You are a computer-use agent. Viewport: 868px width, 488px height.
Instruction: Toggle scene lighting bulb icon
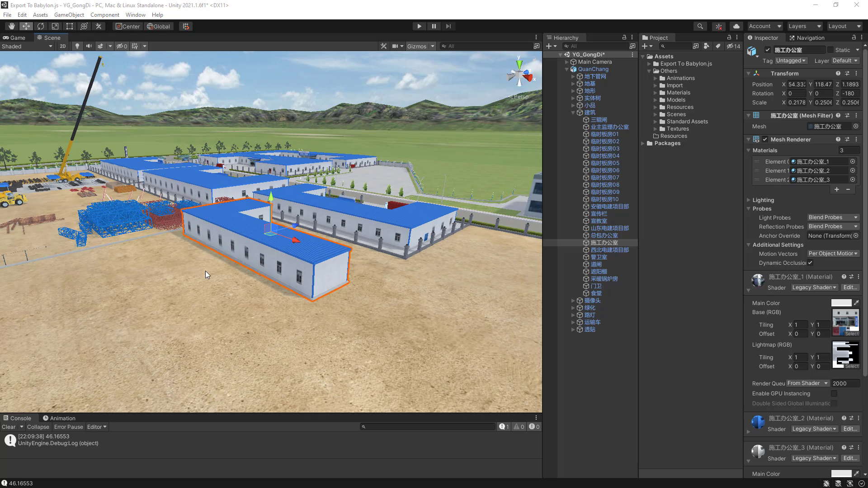tap(77, 46)
